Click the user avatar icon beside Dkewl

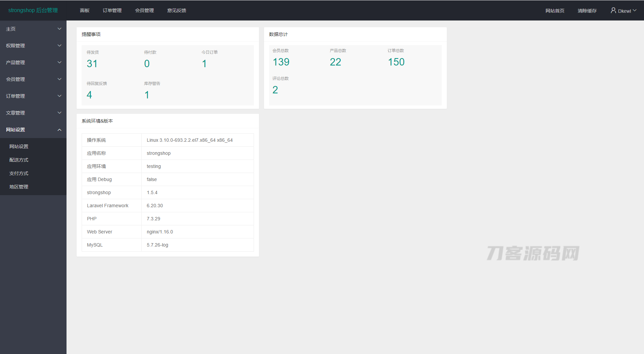point(613,10)
